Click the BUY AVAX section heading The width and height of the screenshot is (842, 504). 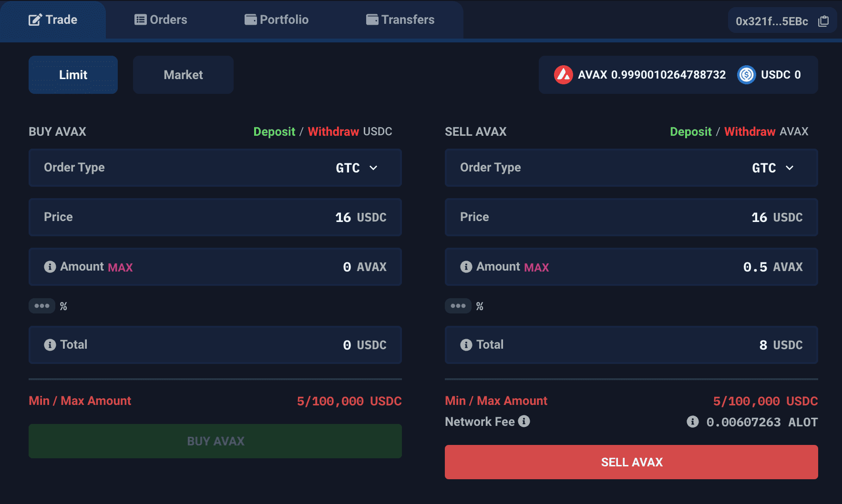coord(57,131)
